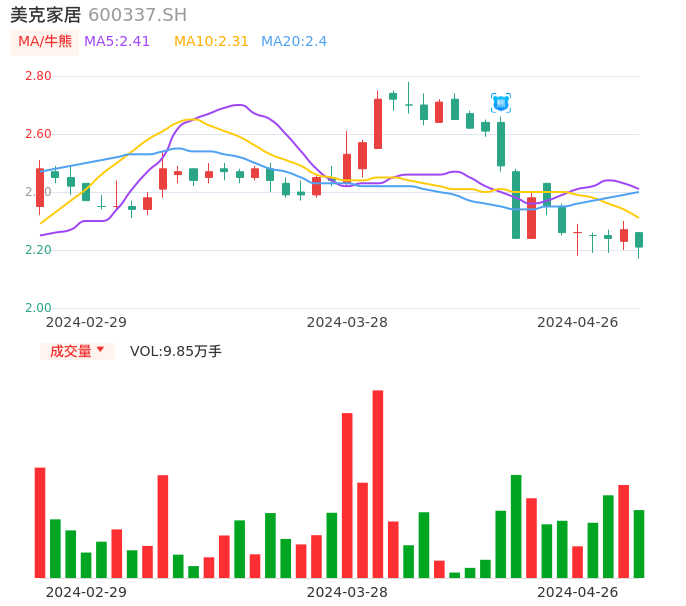Click the 2024-03-28 date label under the price chart
The width and height of the screenshot is (686, 606).
[x=347, y=322]
